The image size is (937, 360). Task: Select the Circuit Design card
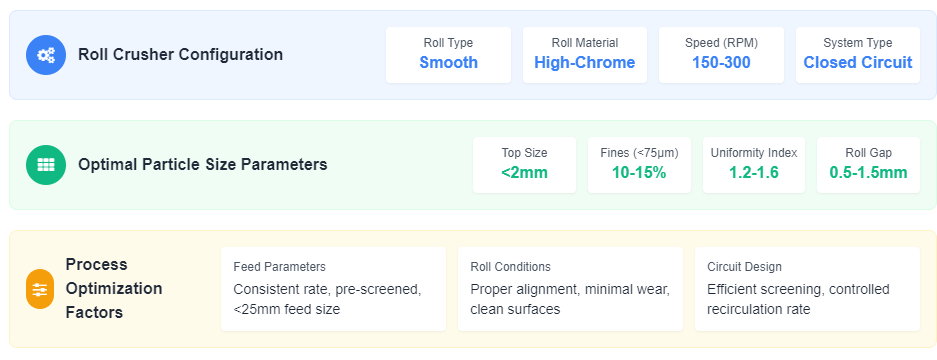807,289
